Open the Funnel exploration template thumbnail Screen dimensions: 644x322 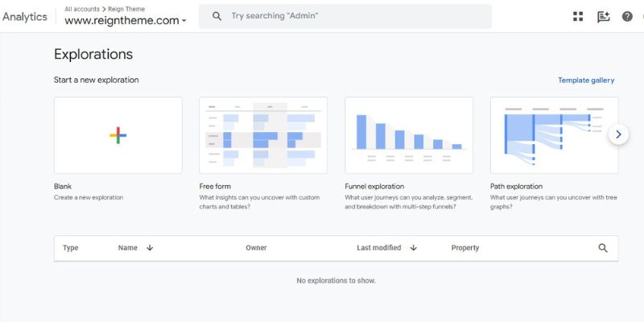point(409,135)
